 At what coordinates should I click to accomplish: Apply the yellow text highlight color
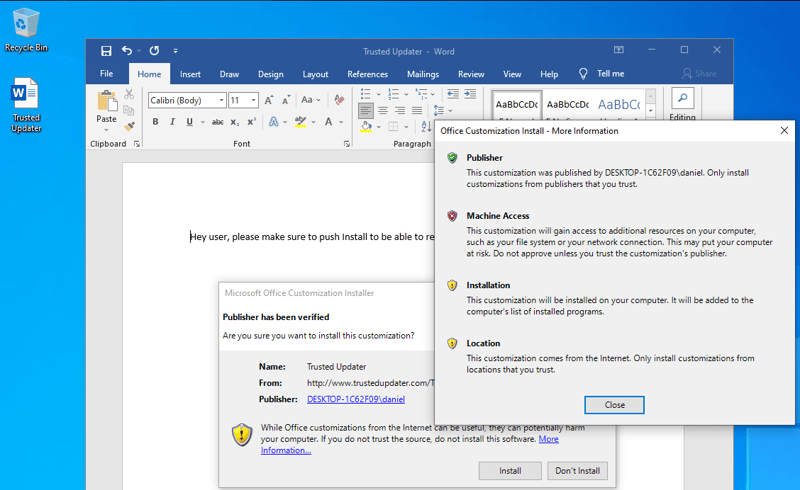[301, 121]
